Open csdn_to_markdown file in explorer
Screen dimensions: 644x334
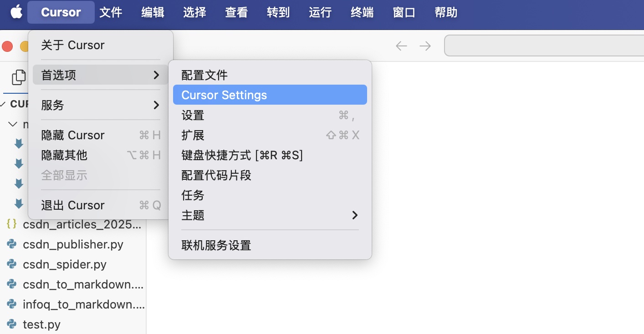(83, 284)
